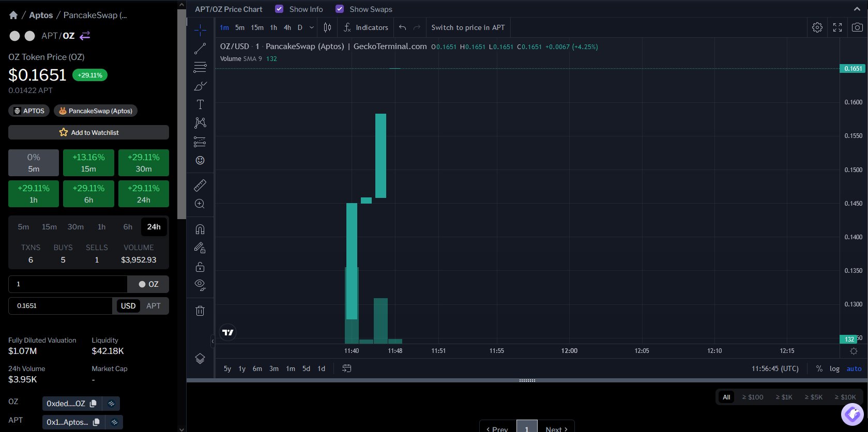Set chart interval to 4h
Viewport: 868px width, 432px height.
[x=287, y=27]
